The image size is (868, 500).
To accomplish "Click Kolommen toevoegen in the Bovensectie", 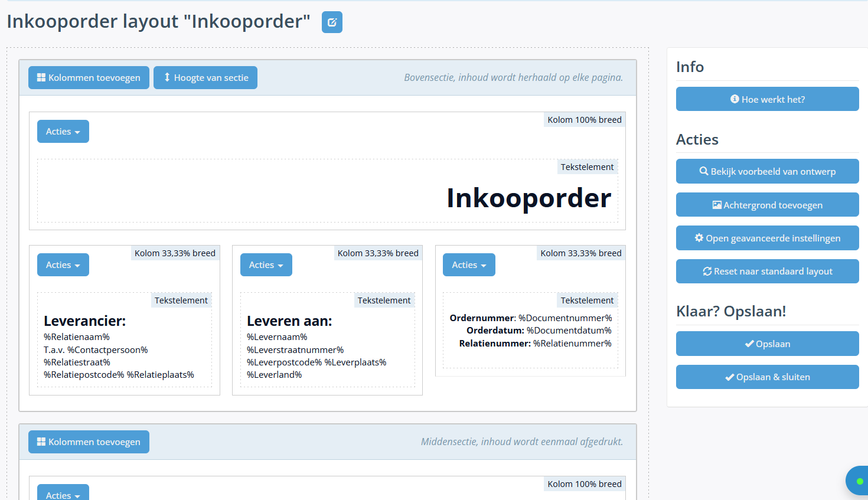I will [x=89, y=78].
